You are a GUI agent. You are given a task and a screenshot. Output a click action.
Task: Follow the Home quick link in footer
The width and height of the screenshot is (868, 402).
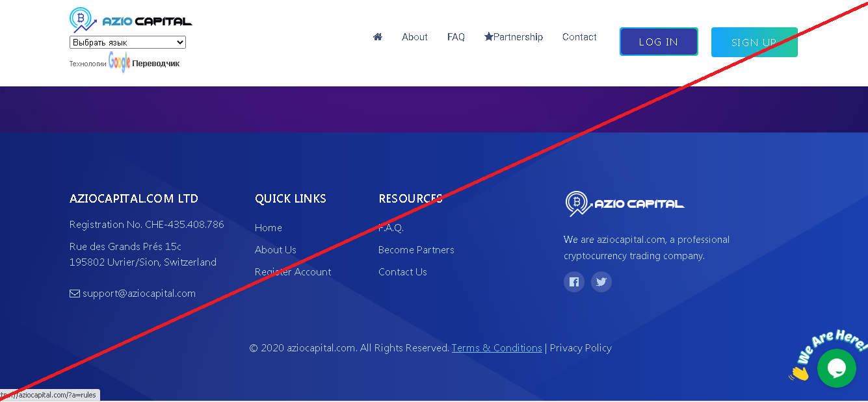click(x=269, y=228)
